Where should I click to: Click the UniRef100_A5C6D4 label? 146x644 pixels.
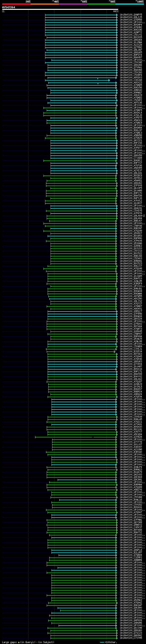[x=131, y=435]
